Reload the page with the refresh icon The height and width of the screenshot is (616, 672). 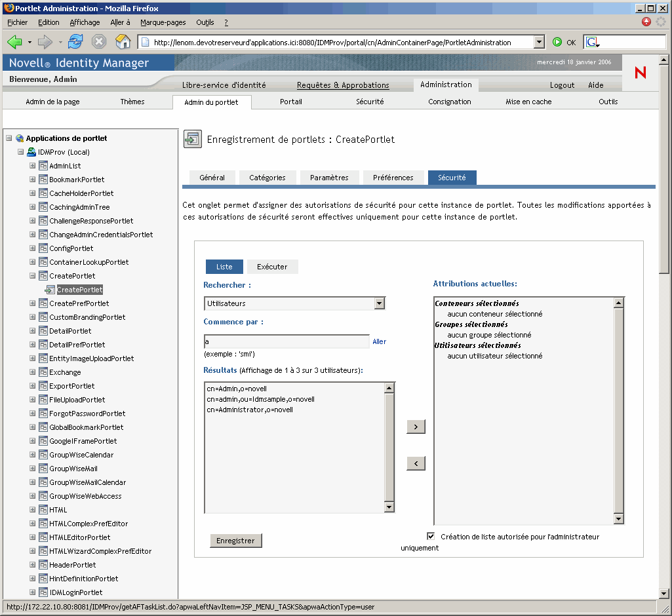click(76, 41)
